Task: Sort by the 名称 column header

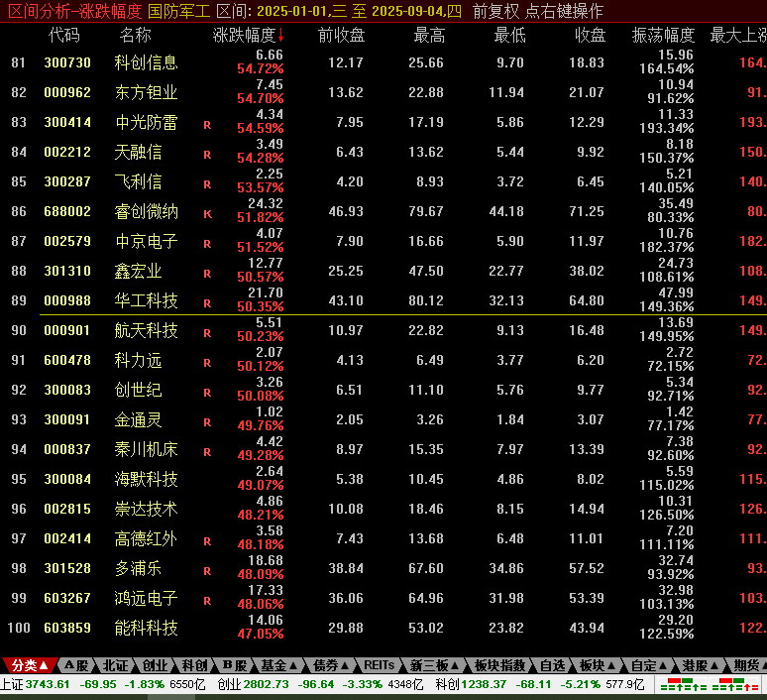Action: (x=136, y=36)
